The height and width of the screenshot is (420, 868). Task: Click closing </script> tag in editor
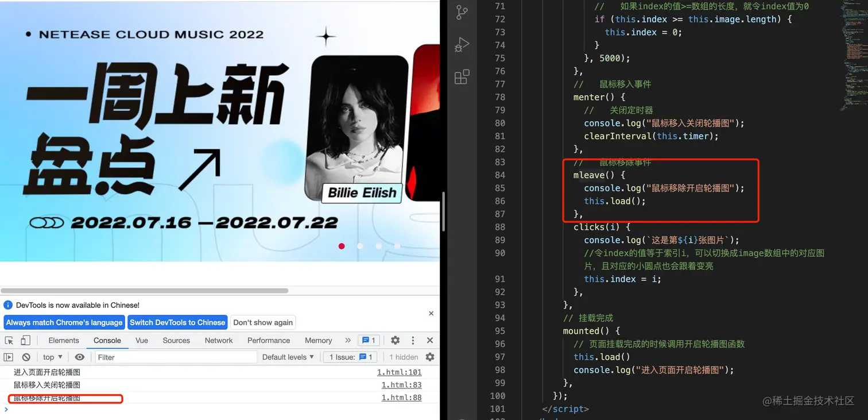coord(565,409)
